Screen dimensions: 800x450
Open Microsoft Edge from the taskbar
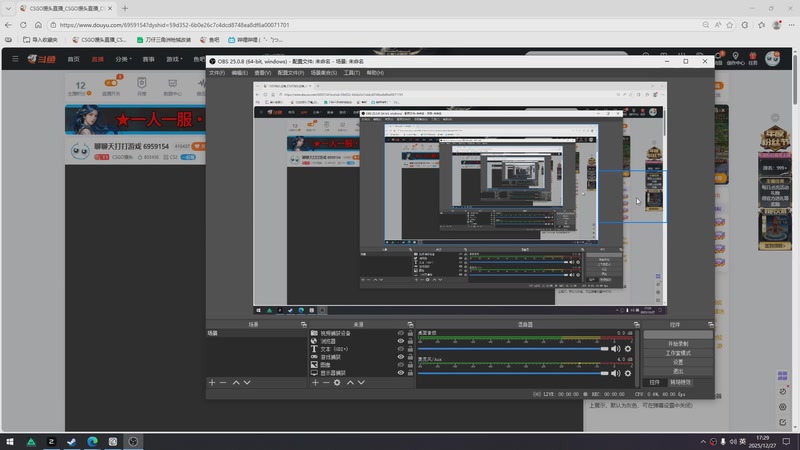[92, 441]
